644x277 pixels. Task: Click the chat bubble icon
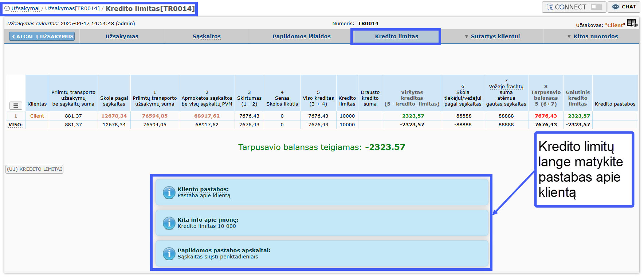pos(616,7)
